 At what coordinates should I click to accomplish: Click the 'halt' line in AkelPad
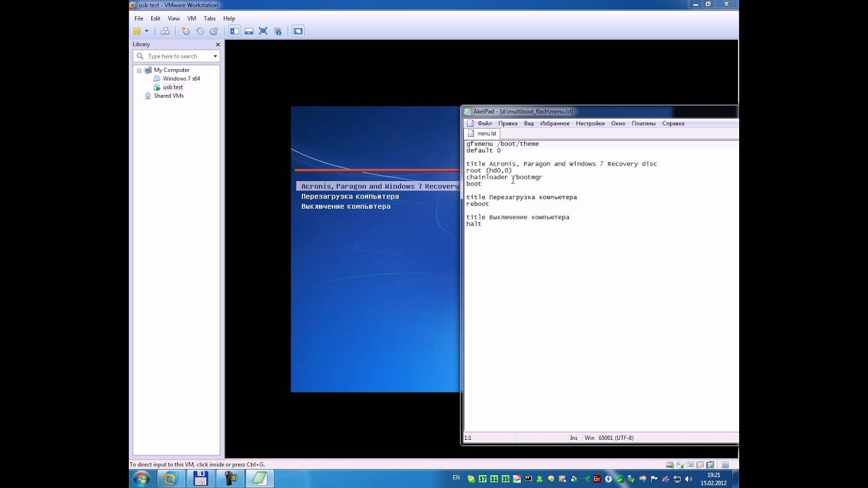click(473, 224)
